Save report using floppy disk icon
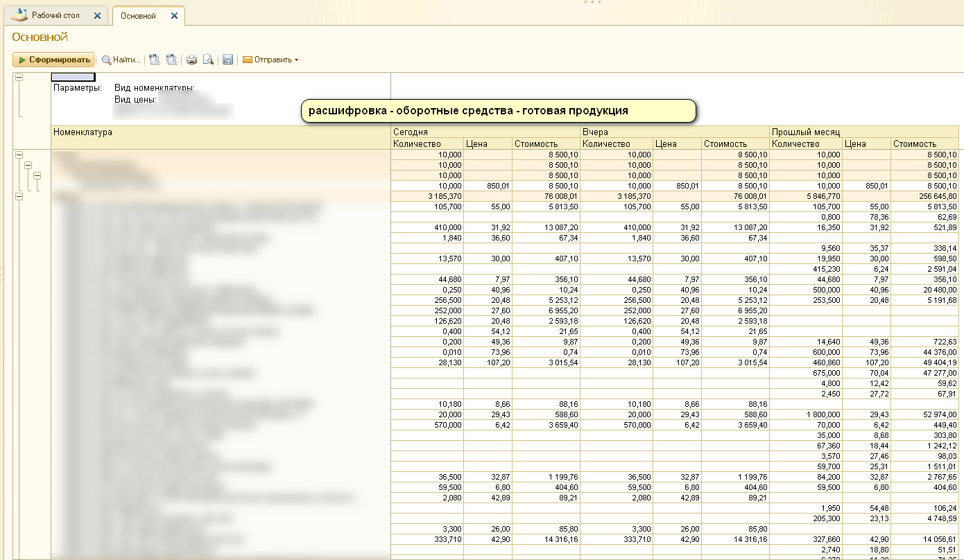964x560 pixels. (227, 60)
